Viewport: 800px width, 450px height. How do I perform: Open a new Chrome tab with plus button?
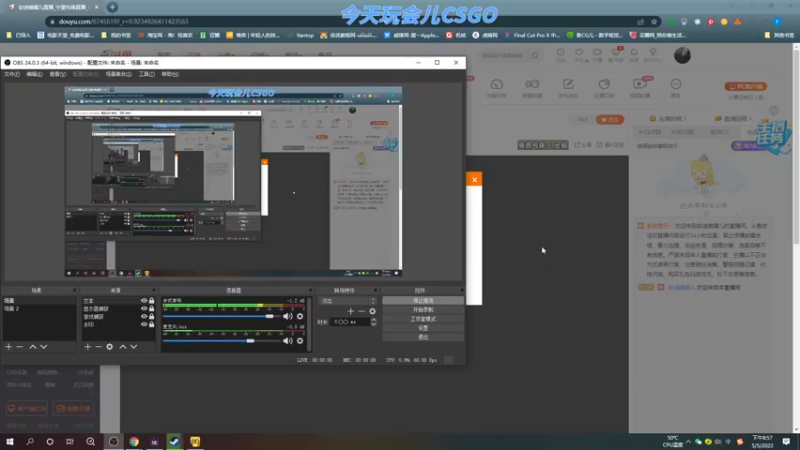coord(112,7)
